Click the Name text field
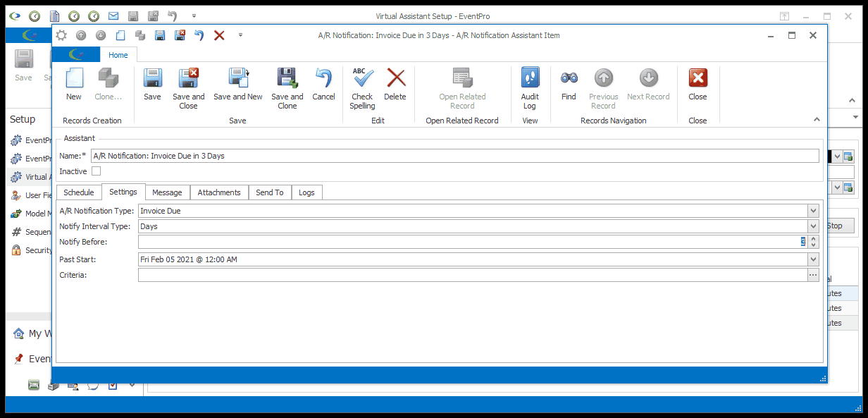 (454, 156)
